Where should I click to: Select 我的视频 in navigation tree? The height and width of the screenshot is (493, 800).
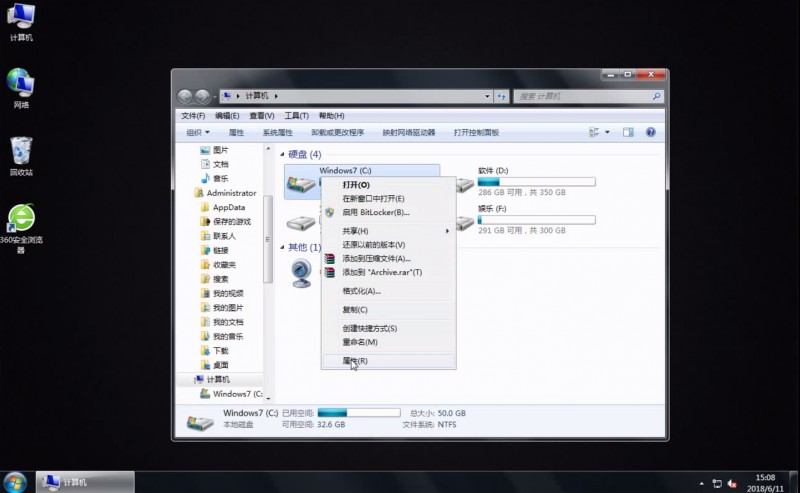[222, 293]
